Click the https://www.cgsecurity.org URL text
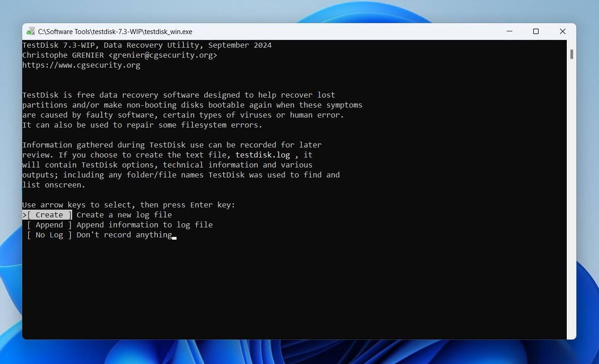599x364 pixels. coord(81,65)
